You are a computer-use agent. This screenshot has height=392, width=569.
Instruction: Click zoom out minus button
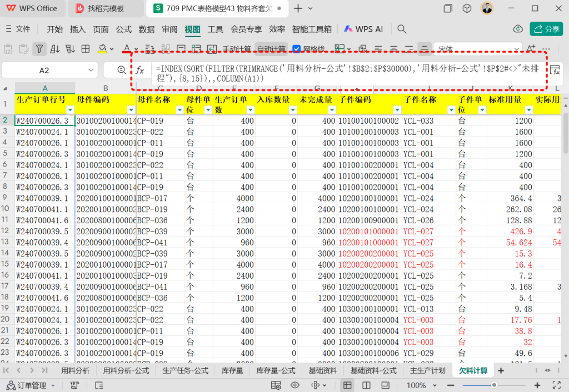pyautogui.click(x=451, y=385)
